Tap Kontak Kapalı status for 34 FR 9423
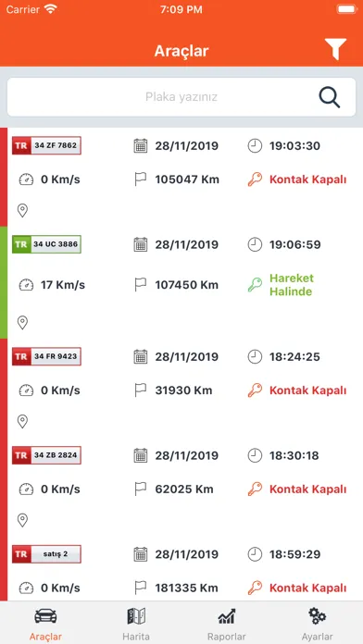The width and height of the screenshot is (363, 644). 308,390
